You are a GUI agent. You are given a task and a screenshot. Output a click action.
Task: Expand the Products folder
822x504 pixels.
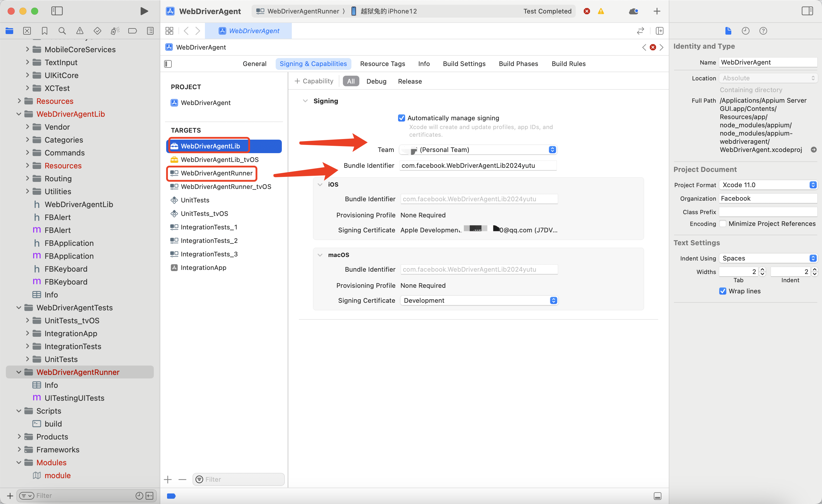19,437
